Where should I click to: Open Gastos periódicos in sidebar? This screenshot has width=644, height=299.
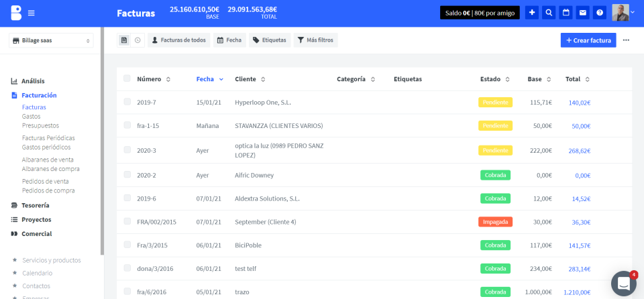(x=46, y=147)
